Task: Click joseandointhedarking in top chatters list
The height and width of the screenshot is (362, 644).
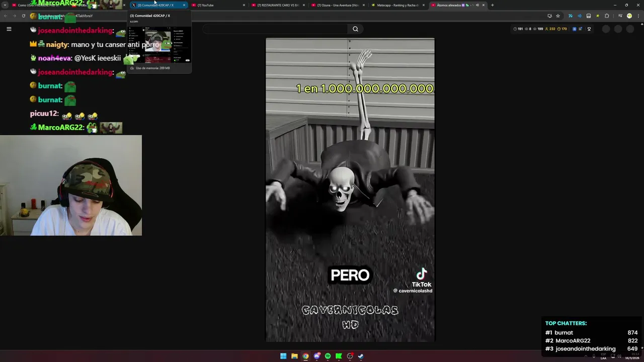Action: (585, 348)
